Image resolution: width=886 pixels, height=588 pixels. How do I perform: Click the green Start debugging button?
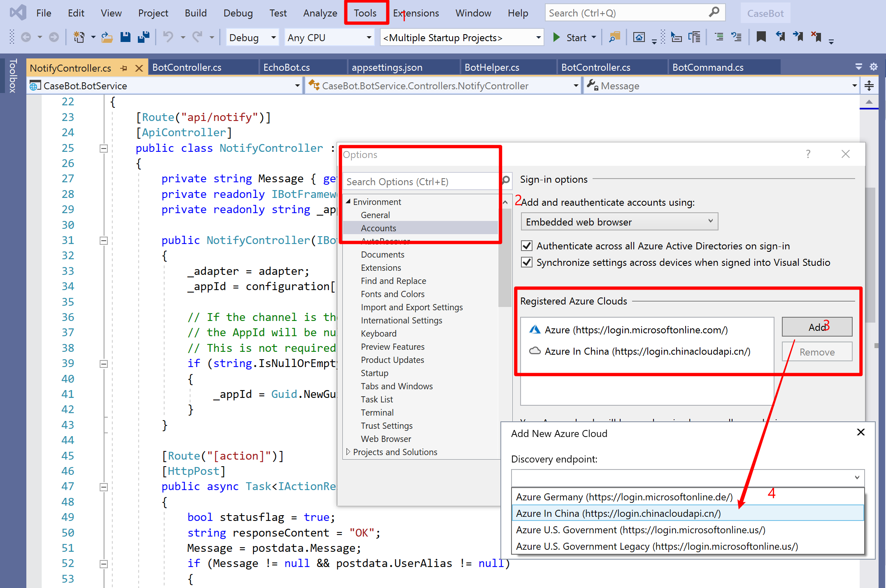[x=556, y=37]
